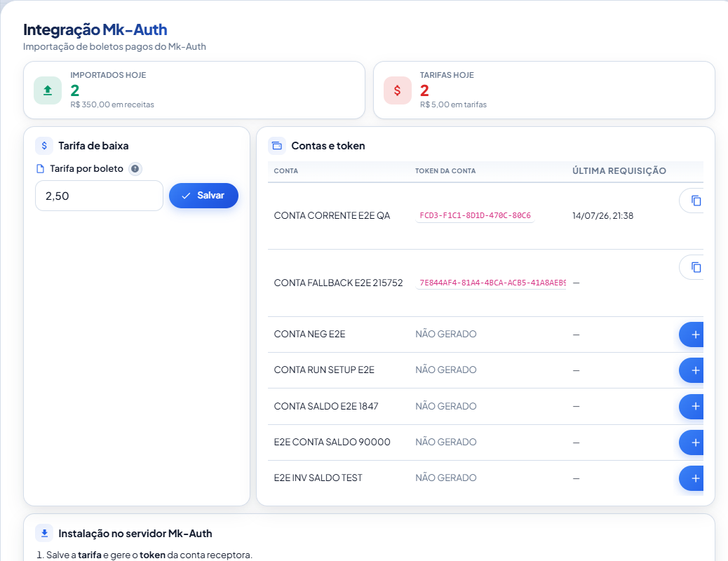Click the download icon beside Instalação no servidor

pyautogui.click(x=44, y=534)
